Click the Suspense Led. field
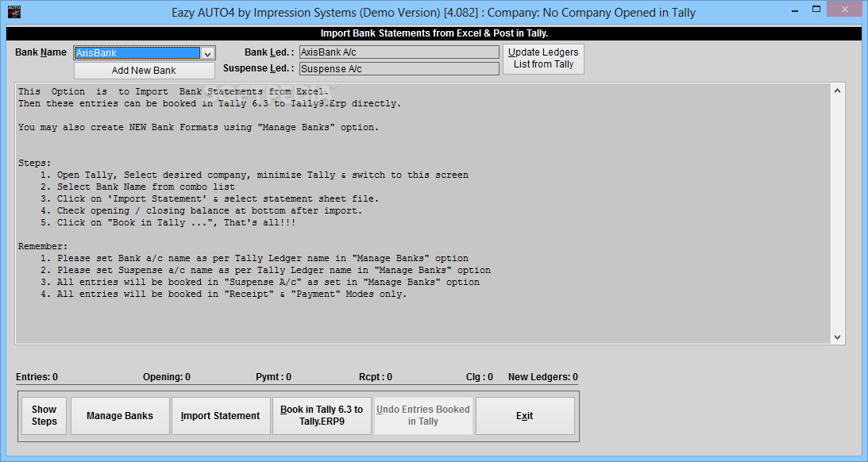 click(399, 68)
